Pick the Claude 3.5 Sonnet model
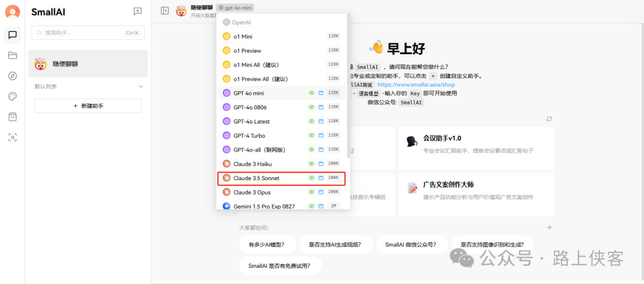This screenshot has width=644, height=284. 281,178
